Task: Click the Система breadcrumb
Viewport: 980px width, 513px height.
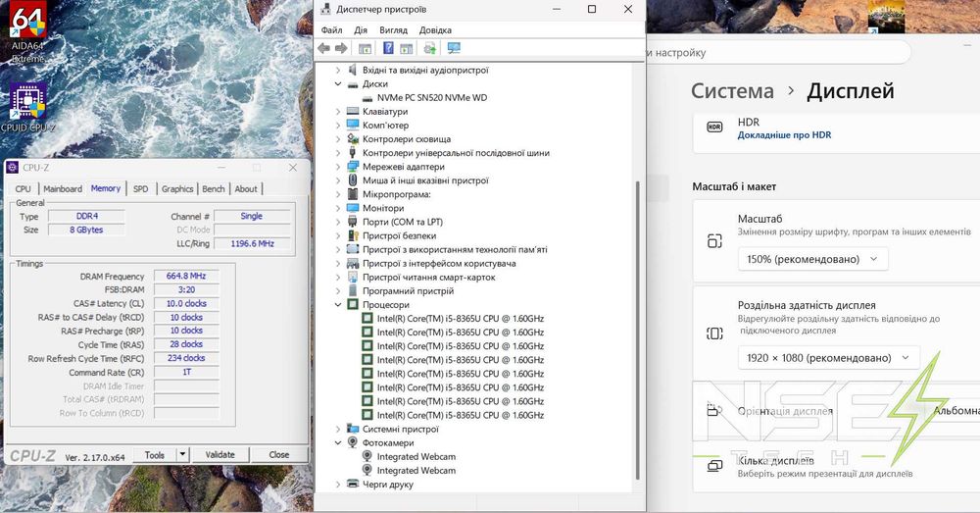Action: [x=732, y=91]
